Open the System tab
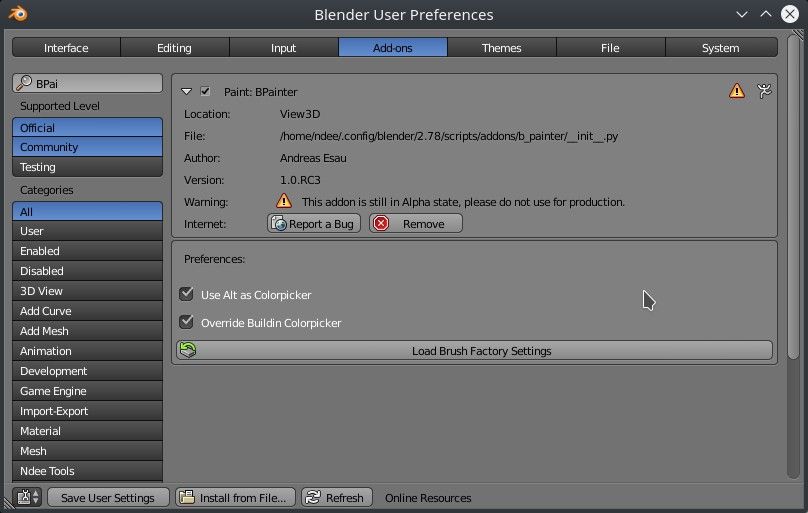The height and width of the screenshot is (513, 808). 721,48
